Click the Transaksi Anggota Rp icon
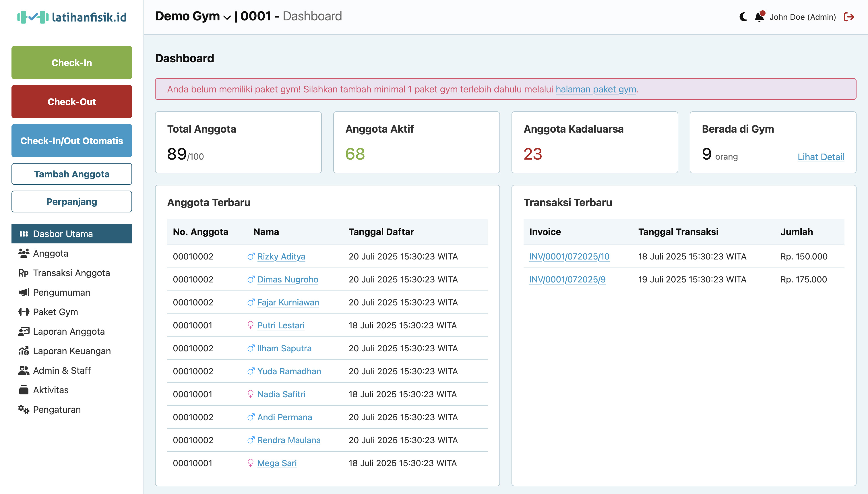868x494 pixels. pos(24,273)
